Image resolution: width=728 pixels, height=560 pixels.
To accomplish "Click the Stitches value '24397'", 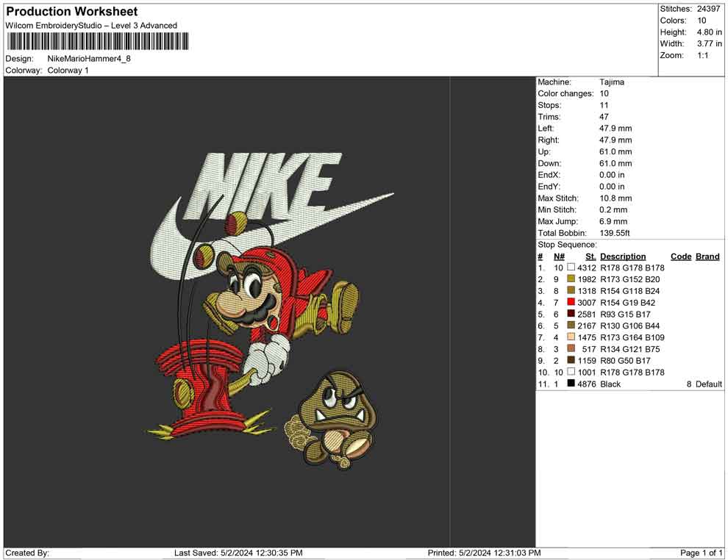I will pos(708,9).
